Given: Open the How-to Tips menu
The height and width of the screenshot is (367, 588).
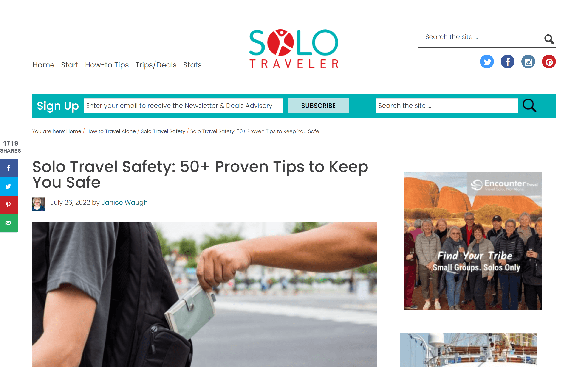Looking at the screenshot, I should [107, 65].
